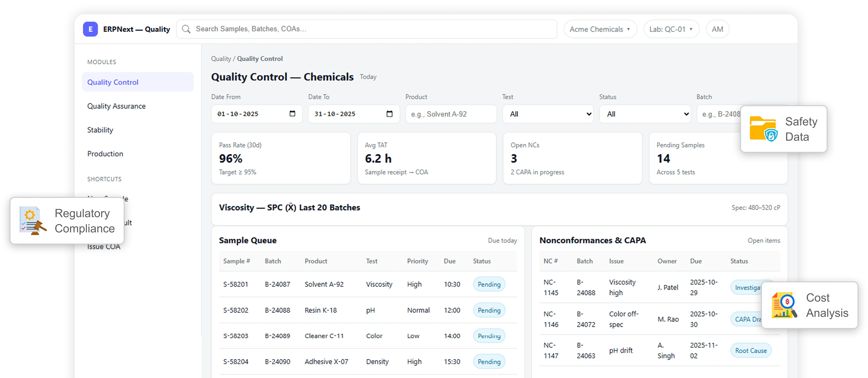This screenshot has width=868, height=378.
Task: Click the AM user avatar
Action: 717,29
